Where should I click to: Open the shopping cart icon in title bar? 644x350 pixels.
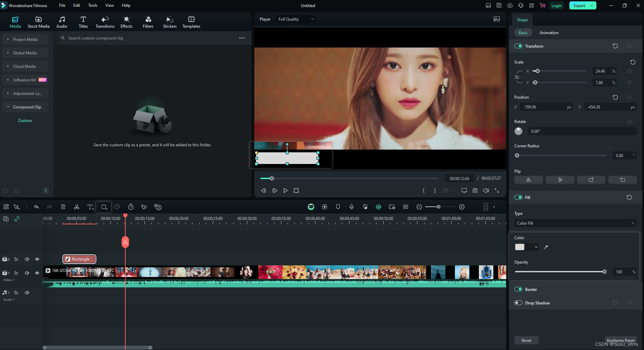(x=542, y=5)
